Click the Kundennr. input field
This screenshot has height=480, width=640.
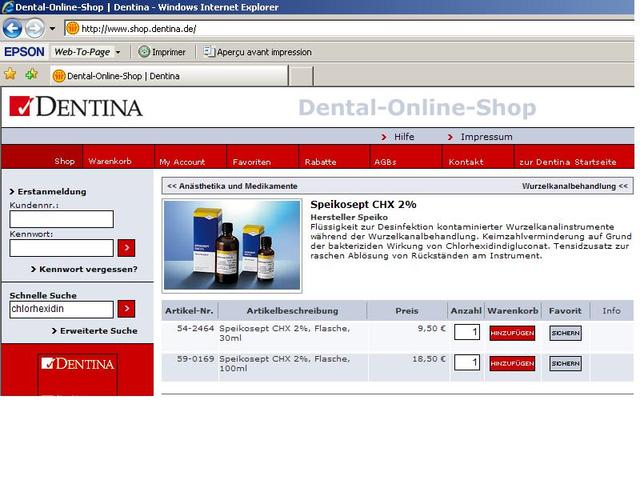(61, 219)
